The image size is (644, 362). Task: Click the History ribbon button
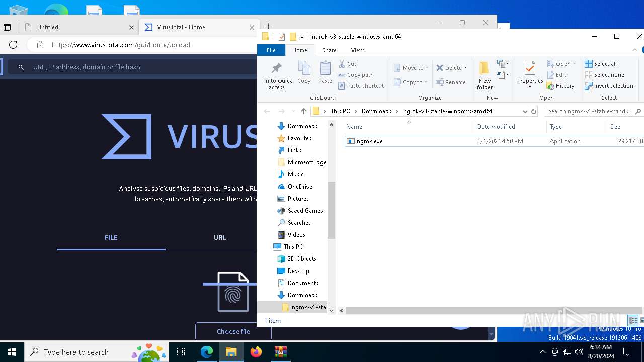560,86
